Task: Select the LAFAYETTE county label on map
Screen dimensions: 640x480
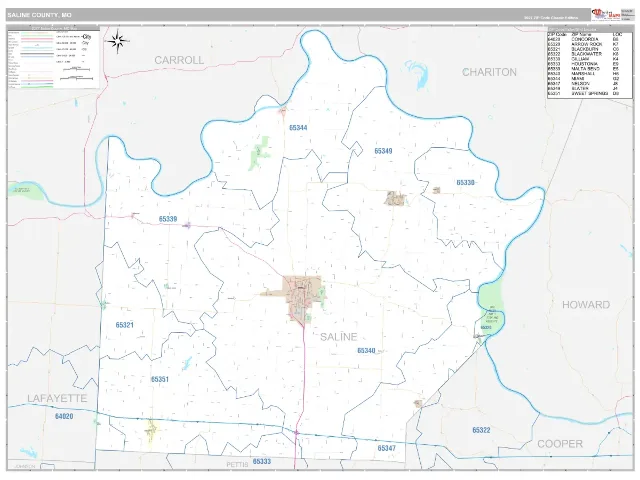Action: point(57,398)
